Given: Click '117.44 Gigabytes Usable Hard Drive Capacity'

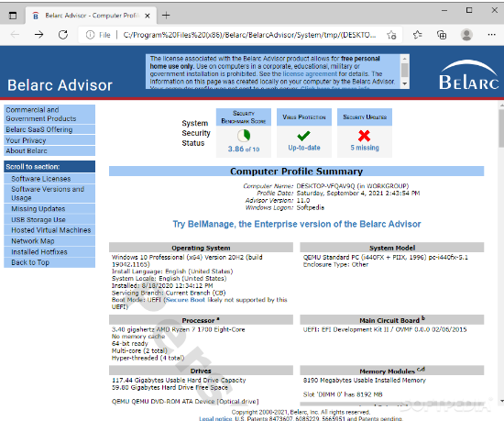Looking at the screenshot, I should [179, 380].
